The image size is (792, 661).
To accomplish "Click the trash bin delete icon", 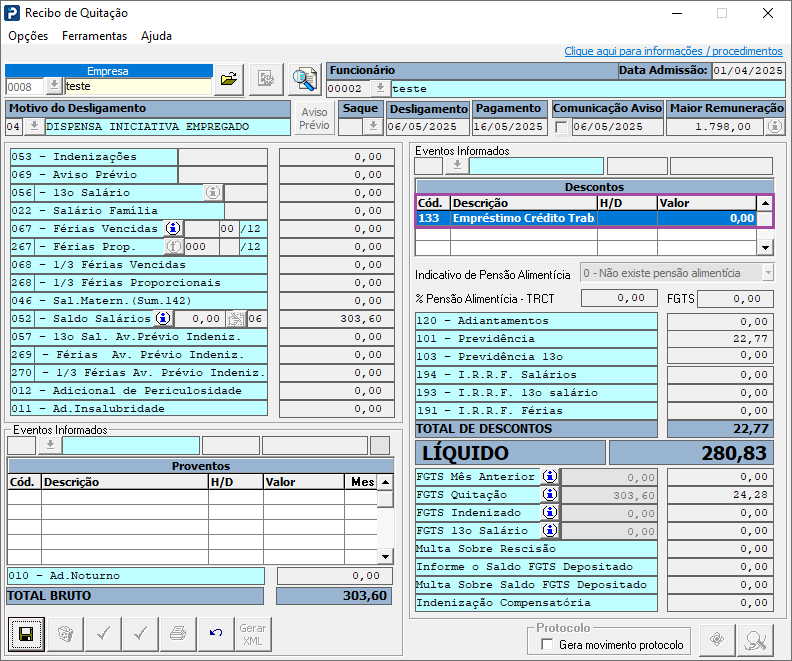I will tap(66, 634).
